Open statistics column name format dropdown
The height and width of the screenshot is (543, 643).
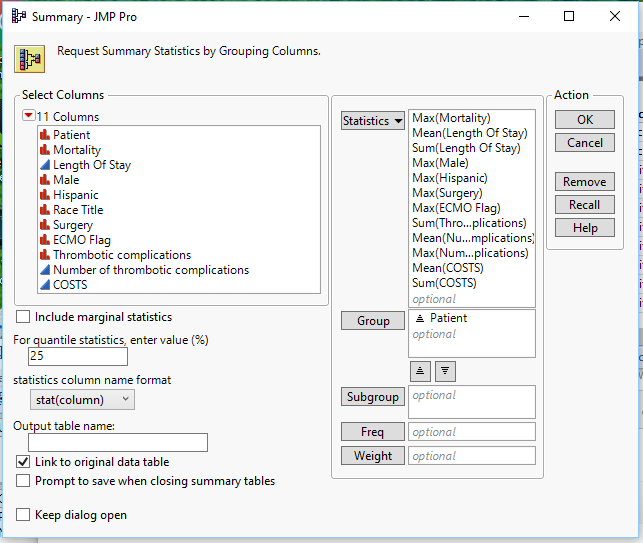(82, 399)
